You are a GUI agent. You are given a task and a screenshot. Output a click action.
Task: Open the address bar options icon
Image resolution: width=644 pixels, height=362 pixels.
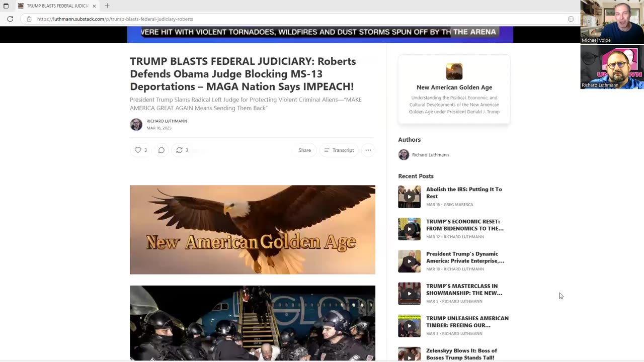pyautogui.click(x=571, y=19)
